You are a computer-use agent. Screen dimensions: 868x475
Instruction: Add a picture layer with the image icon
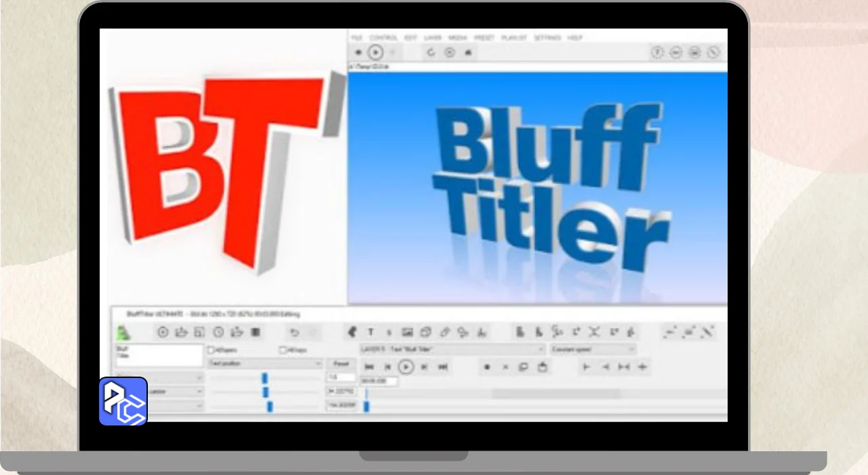tap(407, 332)
